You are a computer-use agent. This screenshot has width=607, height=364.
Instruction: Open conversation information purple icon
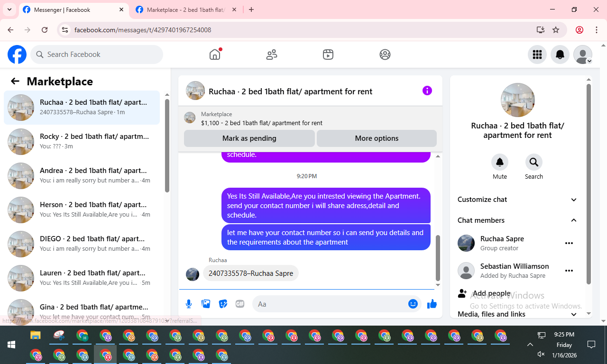[x=427, y=91]
